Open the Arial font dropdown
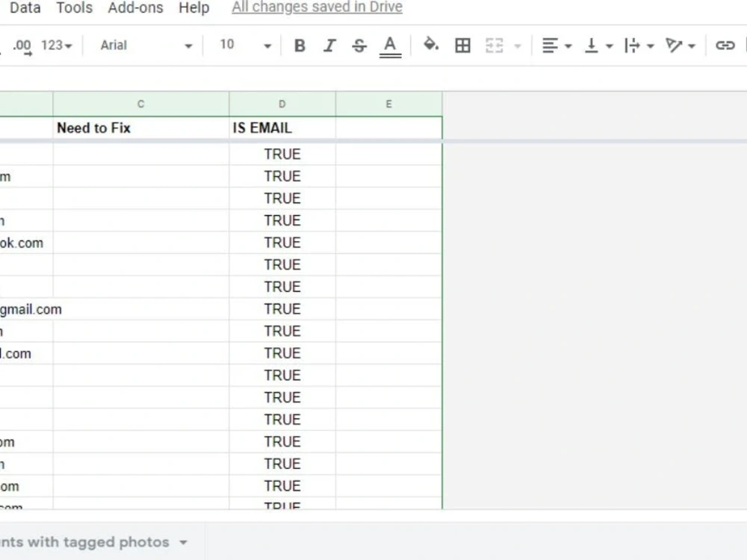747x560 pixels. pos(146,46)
